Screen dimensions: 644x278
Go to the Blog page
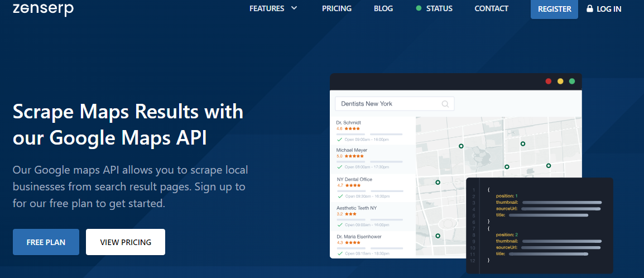coord(383,8)
